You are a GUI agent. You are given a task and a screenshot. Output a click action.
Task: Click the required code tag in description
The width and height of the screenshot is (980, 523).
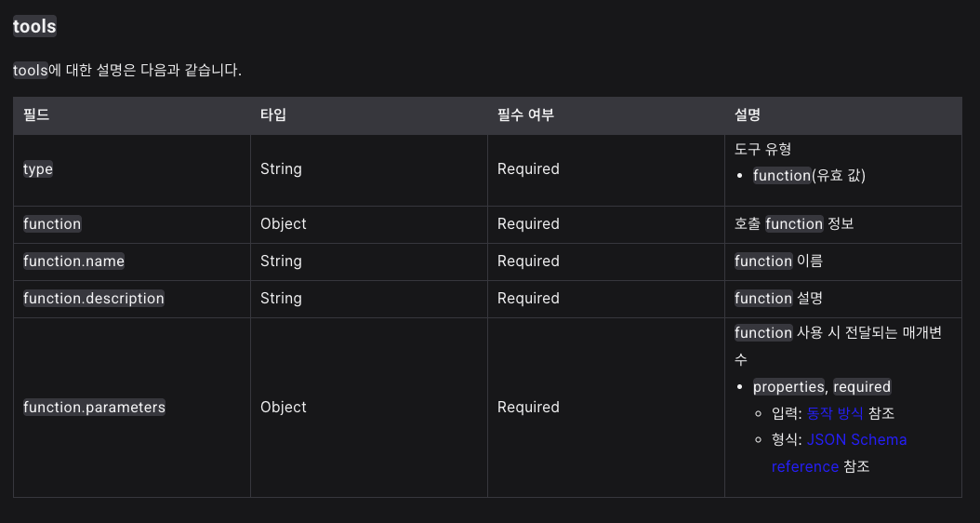coord(862,386)
